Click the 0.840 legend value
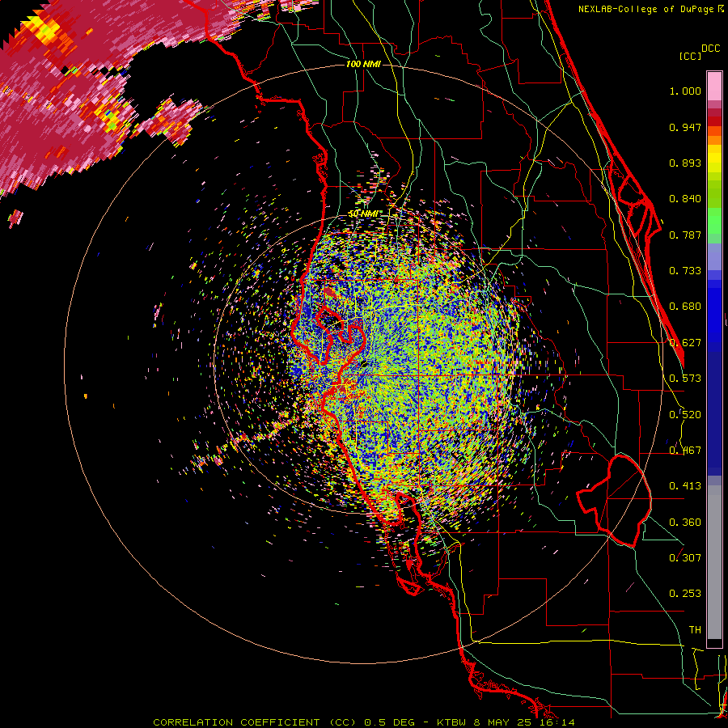The image size is (728, 728). [x=685, y=199]
